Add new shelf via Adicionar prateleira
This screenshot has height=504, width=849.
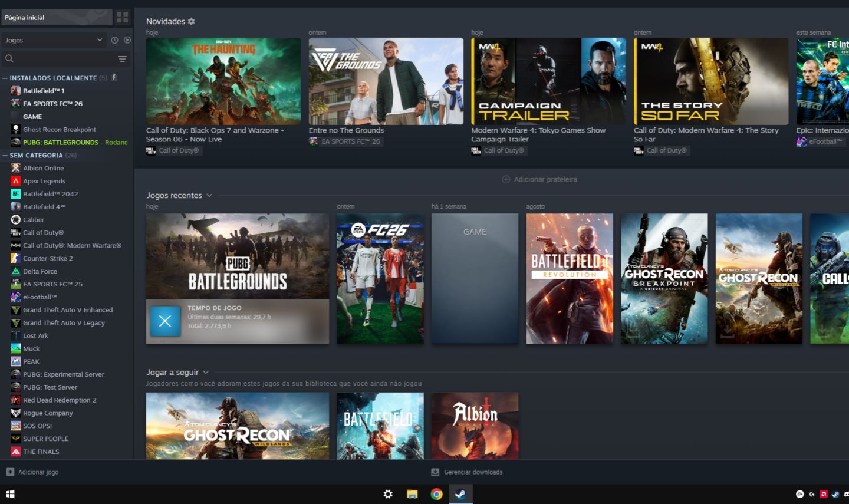(x=539, y=179)
